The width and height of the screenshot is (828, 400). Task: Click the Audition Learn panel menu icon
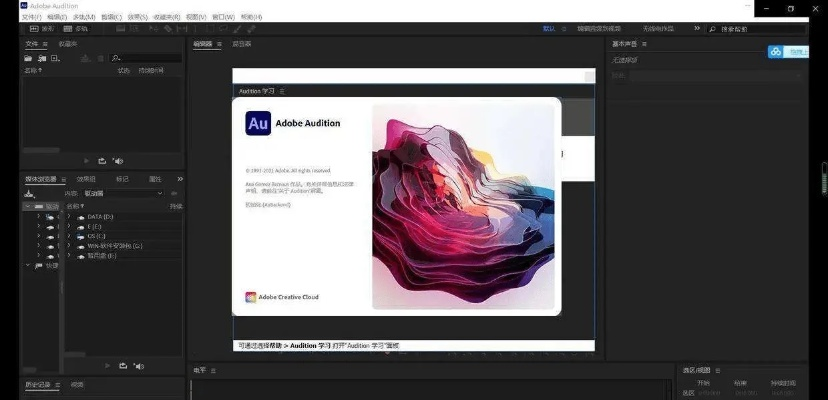pyautogui.click(x=282, y=91)
